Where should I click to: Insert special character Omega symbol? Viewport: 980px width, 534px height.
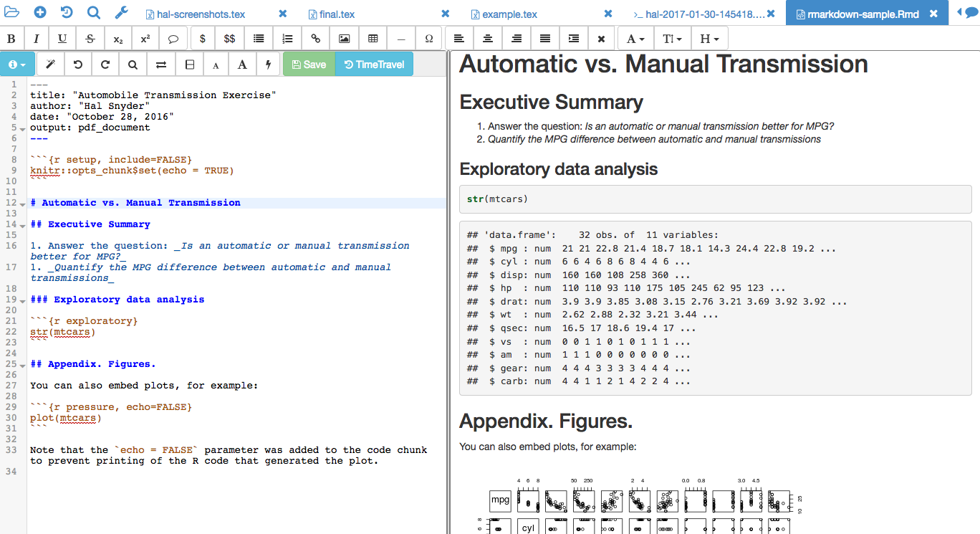(429, 39)
